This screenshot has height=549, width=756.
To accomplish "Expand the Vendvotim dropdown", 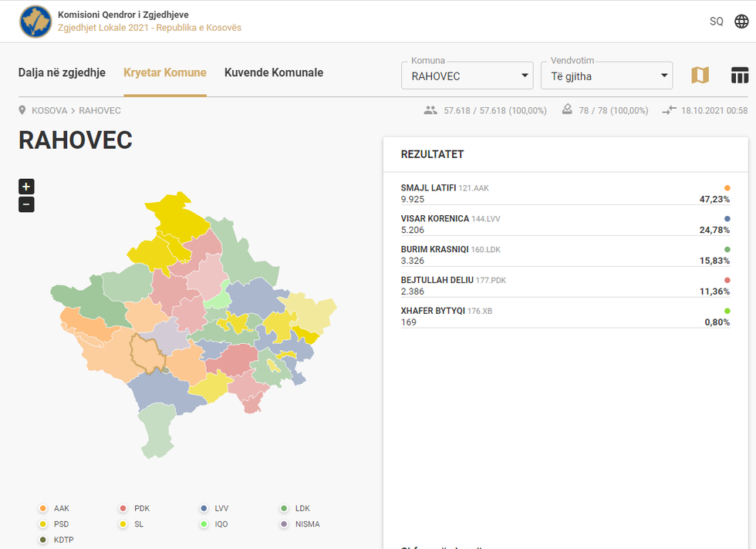I will (606, 76).
